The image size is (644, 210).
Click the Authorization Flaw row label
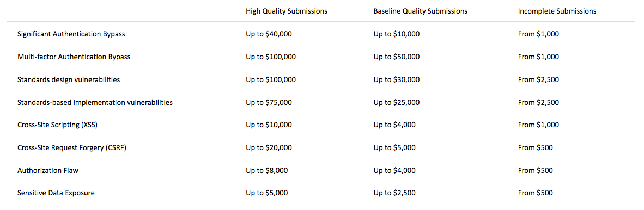point(47,171)
